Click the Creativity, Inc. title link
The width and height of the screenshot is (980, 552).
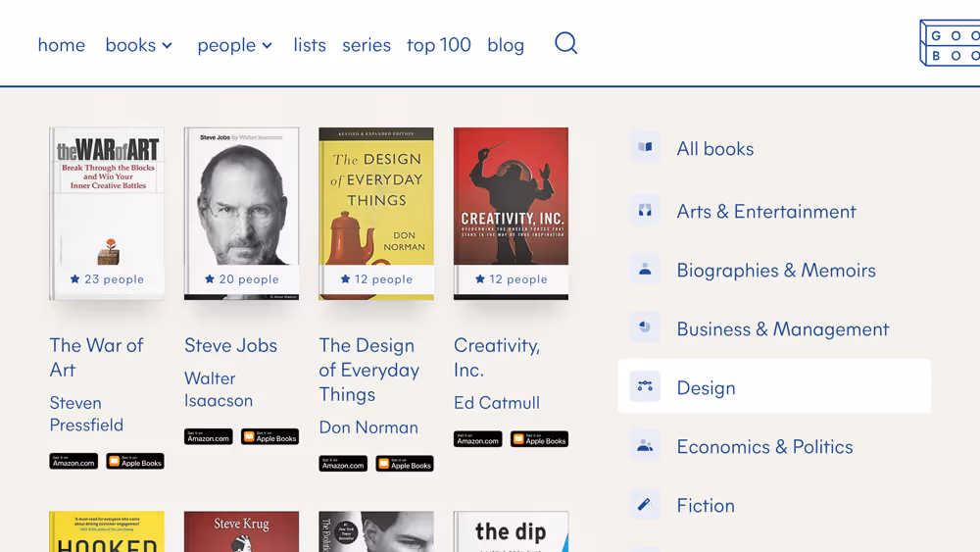pyautogui.click(x=497, y=358)
